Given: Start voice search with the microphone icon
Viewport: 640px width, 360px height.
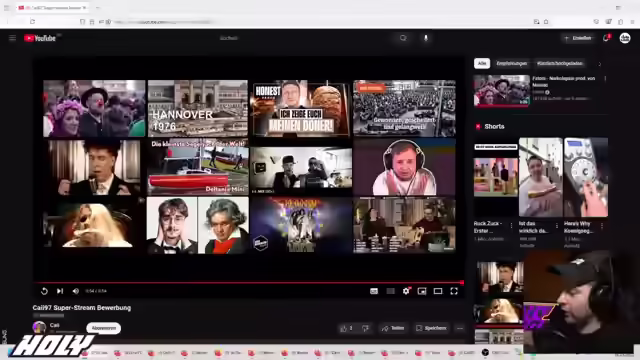Looking at the screenshot, I should tap(426, 38).
